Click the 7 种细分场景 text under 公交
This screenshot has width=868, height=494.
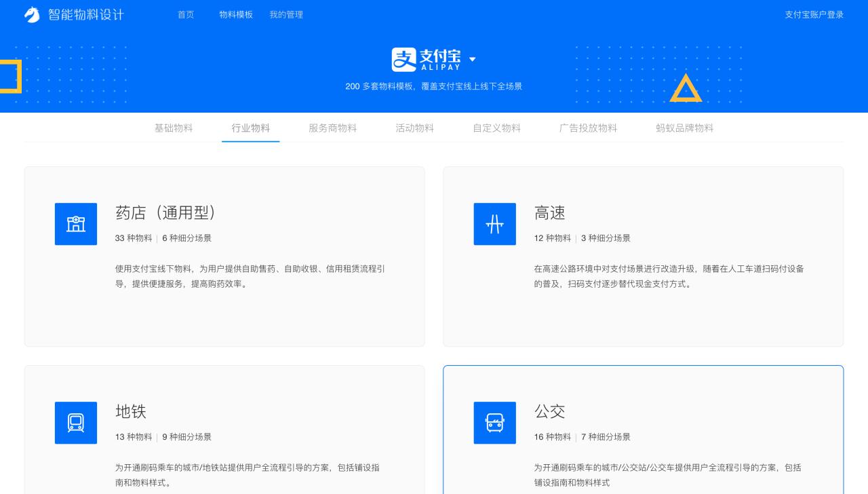pos(606,437)
